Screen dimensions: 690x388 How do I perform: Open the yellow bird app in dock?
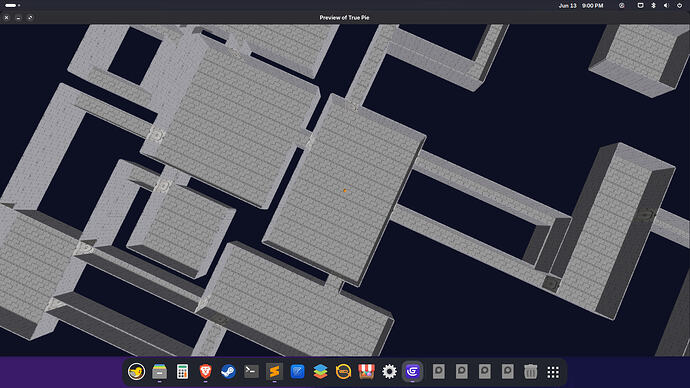(136, 372)
